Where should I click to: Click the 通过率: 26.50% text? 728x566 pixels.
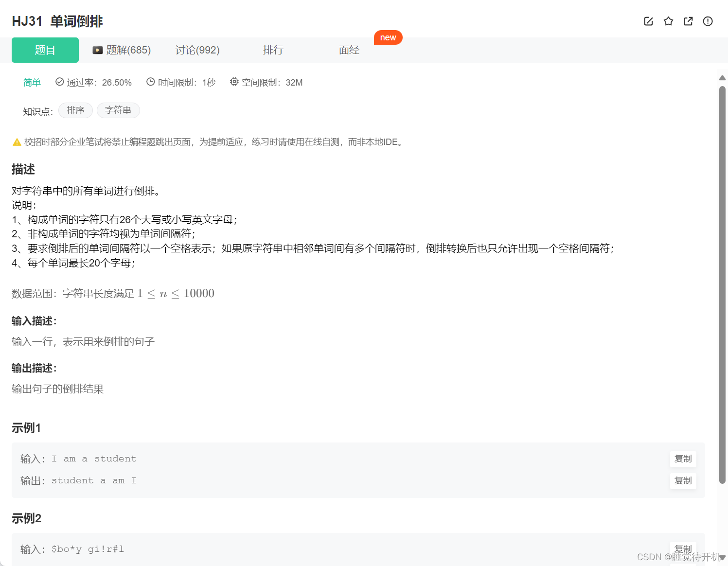coord(99,83)
